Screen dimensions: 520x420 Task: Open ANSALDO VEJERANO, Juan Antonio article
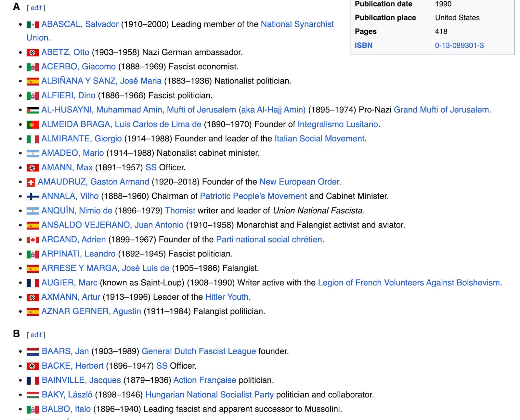pos(112,225)
